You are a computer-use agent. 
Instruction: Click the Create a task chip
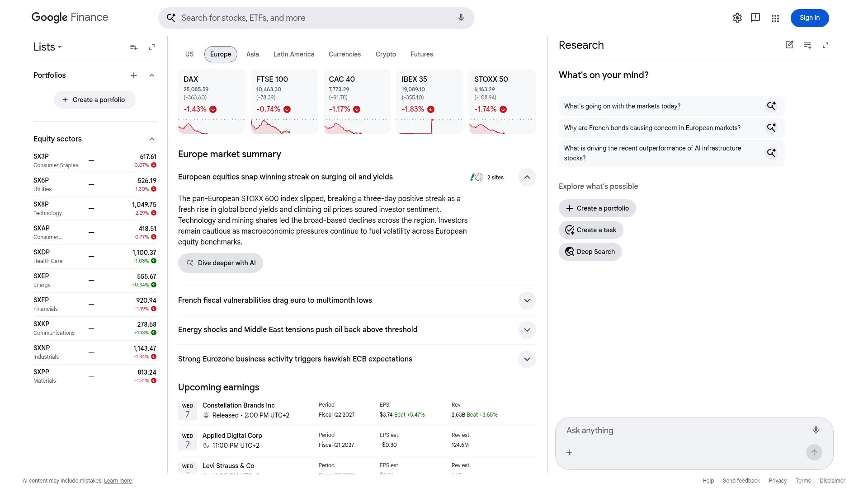(x=591, y=230)
